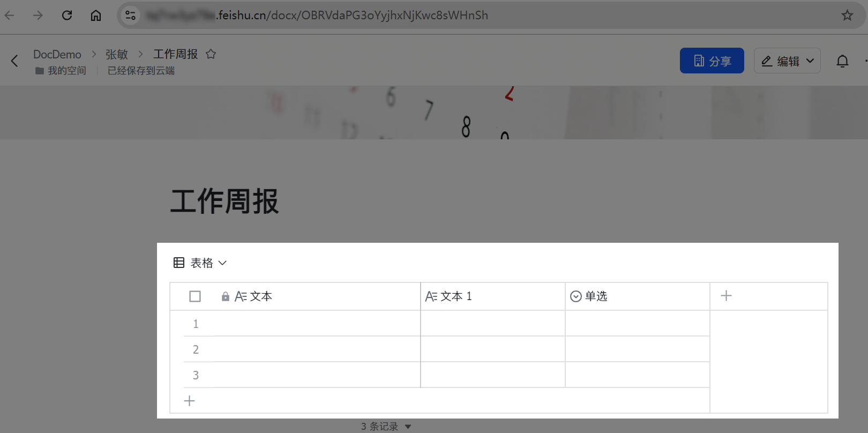
Task: Click the browser back arrow
Action: tap(10, 16)
